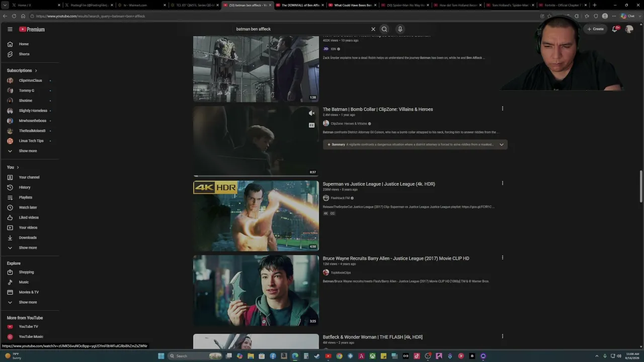Click the browser back arrow

pos(5,16)
